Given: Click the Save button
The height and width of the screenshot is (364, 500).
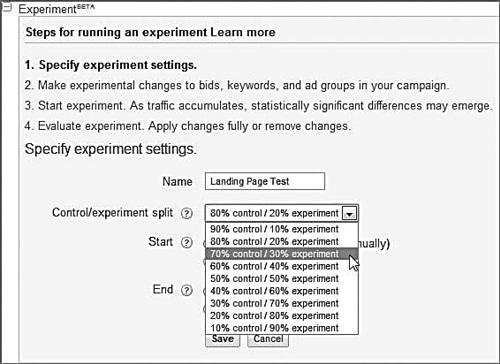Looking at the screenshot, I should (x=223, y=340).
